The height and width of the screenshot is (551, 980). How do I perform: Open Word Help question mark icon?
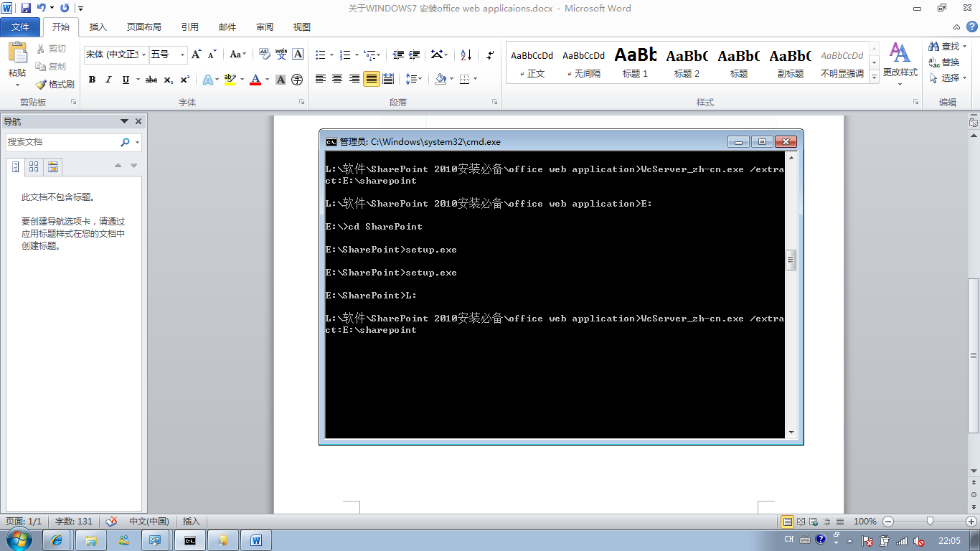click(972, 27)
